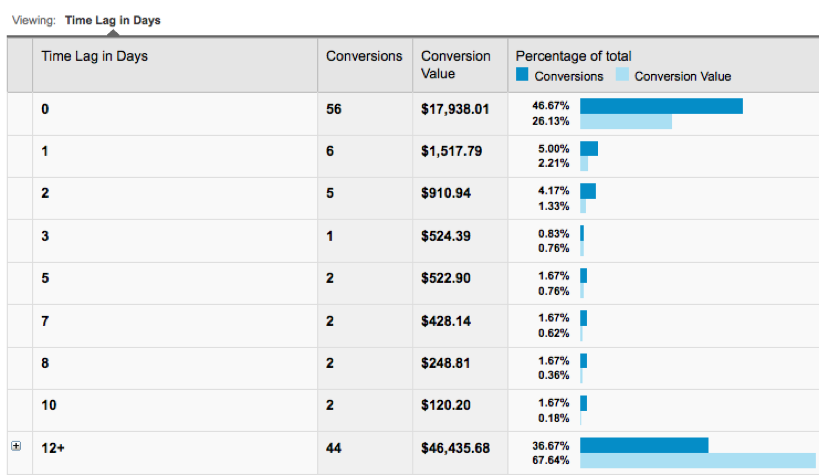Viewport: 820px width, 475px height.
Task: Click the Time Lag in Days column header
Action: point(94,56)
